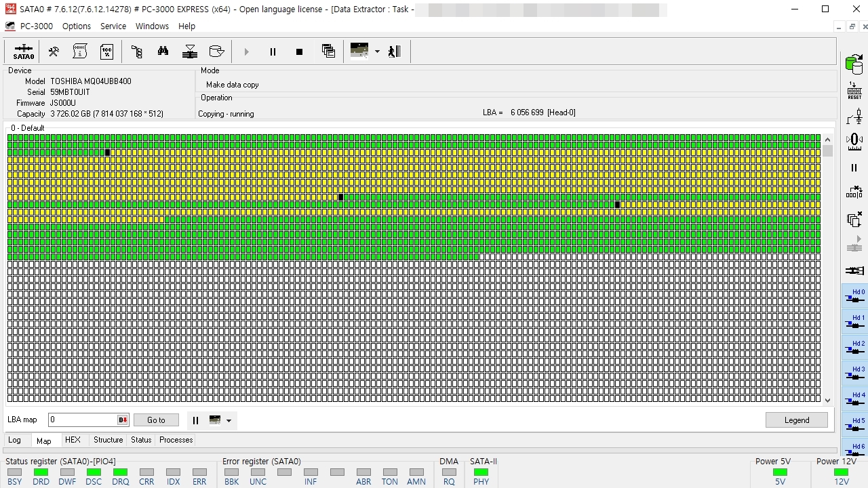Switch to the HEX tab
The height and width of the screenshot is (488, 868).
pyautogui.click(x=73, y=440)
